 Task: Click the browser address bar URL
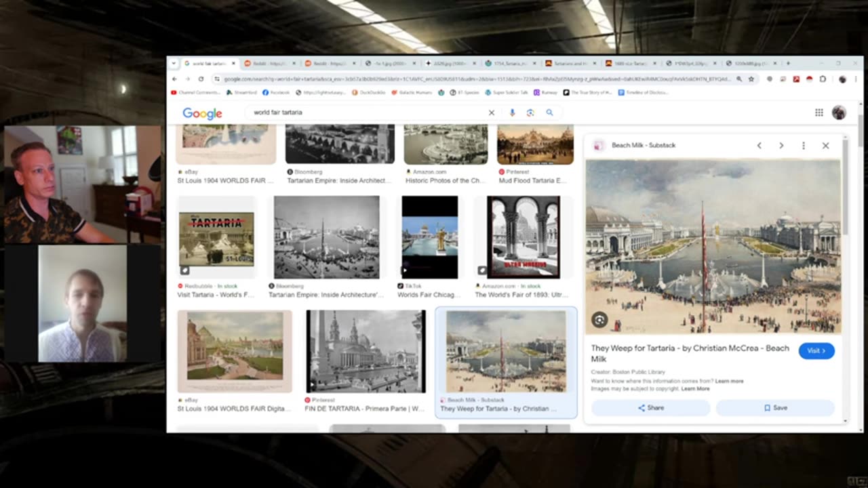477,79
